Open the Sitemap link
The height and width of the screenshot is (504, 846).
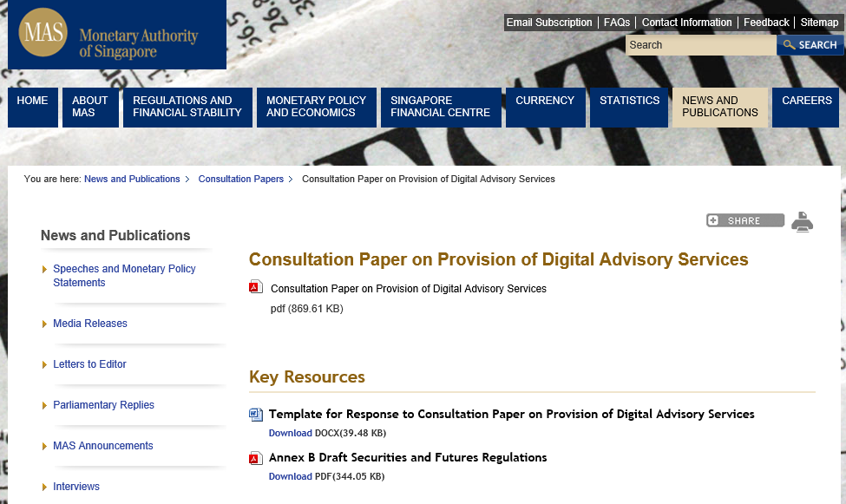[x=819, y=23]
